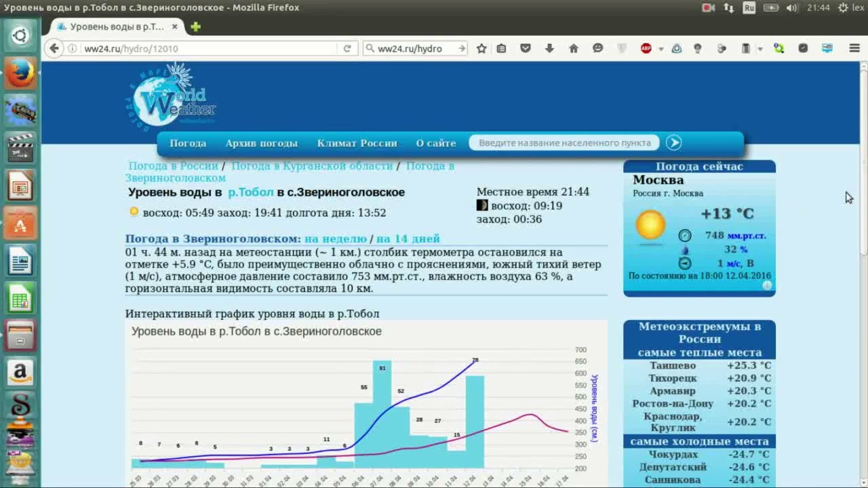This screenshot has width=868, height=488.
Task: Click 'Чокурдах' in the coldest places list
Action: (673, 455)
